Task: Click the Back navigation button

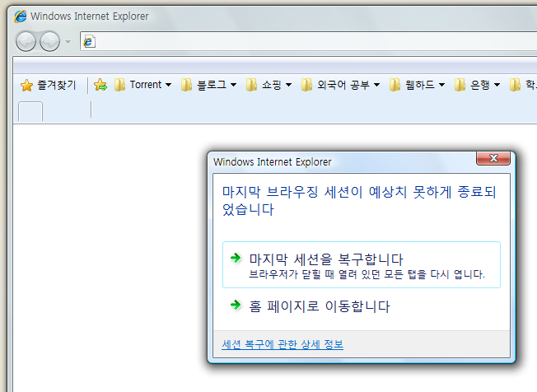Action: [26, 41]
